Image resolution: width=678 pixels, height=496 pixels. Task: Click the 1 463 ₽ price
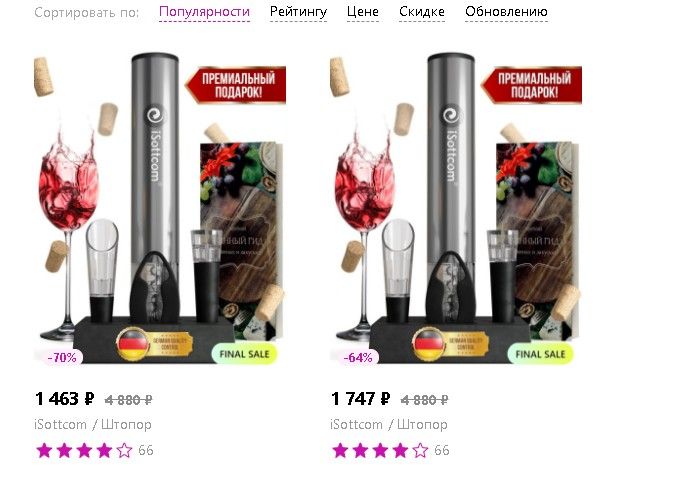pos(64,399)
